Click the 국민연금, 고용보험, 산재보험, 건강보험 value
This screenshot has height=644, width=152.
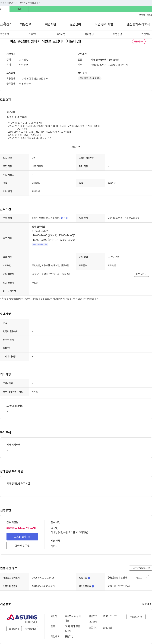point(50,265)
